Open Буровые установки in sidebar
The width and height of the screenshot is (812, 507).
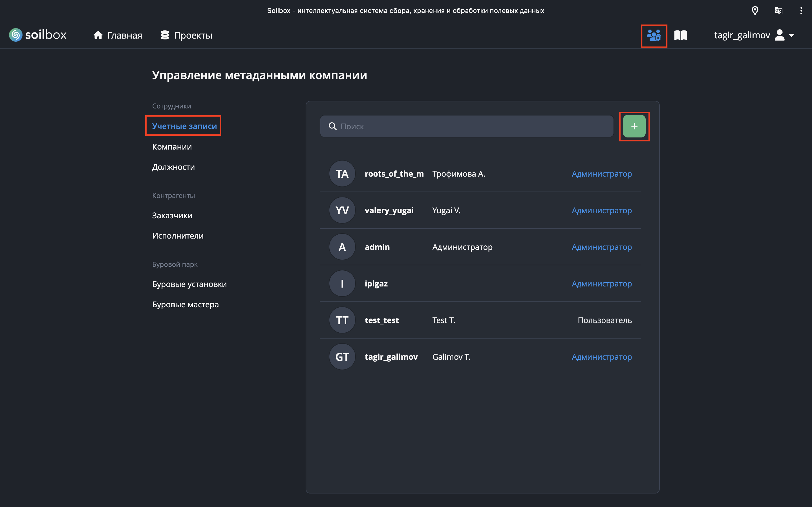189,284
